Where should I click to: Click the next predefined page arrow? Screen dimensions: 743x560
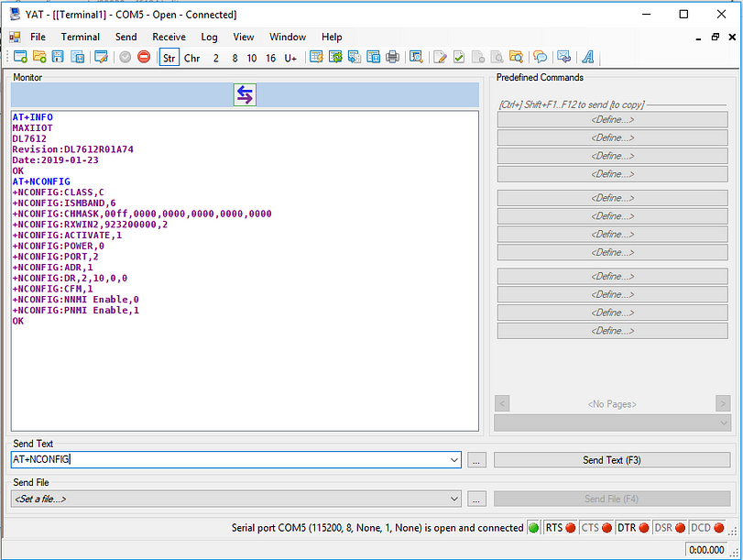pos(723,404)
